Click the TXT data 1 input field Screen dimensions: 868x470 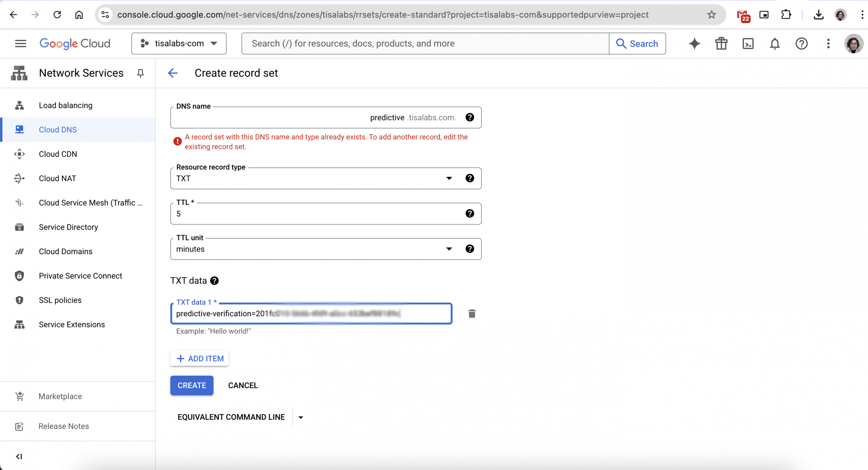pos(311,314)
